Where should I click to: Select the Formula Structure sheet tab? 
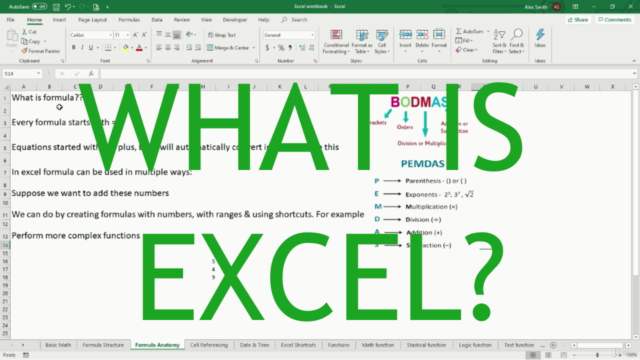(103, 345)
